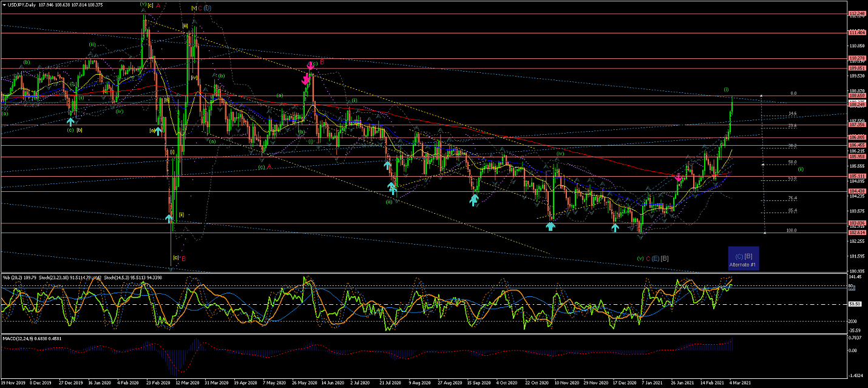
Task: Click the green (v) wave label at the chart bottom
Action: (x=640, y=259)
